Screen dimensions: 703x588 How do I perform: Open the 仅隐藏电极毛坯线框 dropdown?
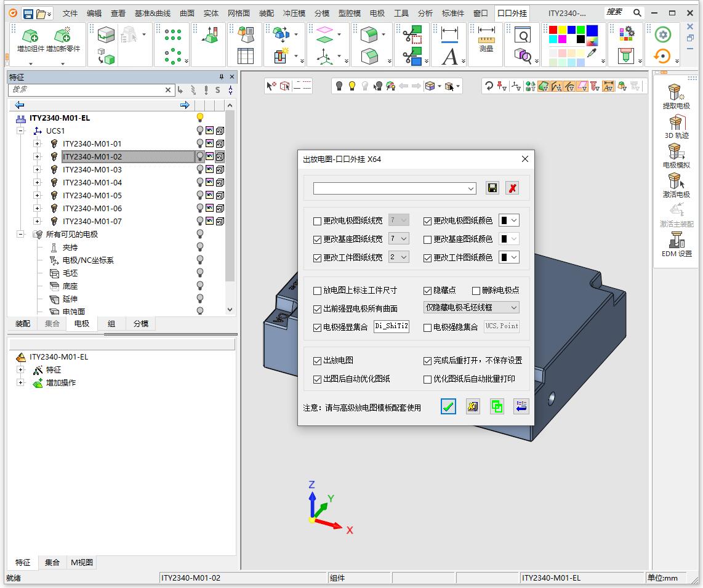(x=472, y=307)
